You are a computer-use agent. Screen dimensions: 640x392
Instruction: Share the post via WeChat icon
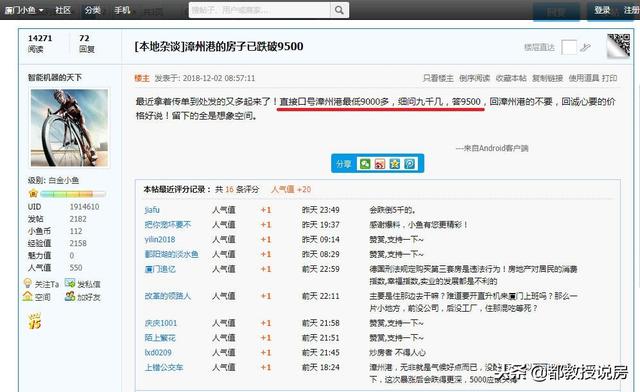[364, 164]
